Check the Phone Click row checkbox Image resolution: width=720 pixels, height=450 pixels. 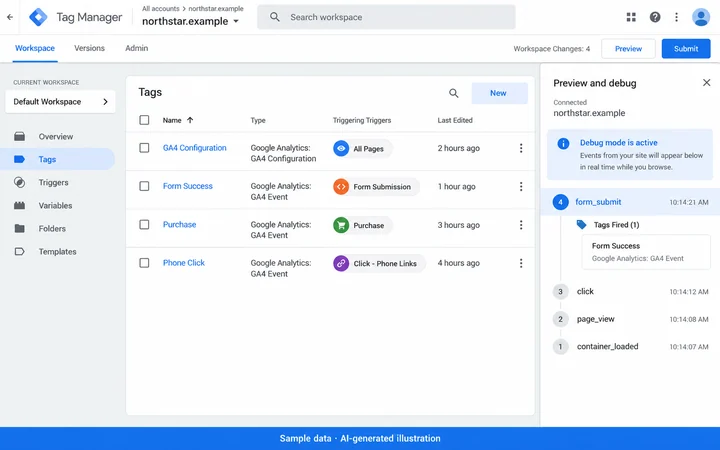pyautogui.click(x=144, y=263)
